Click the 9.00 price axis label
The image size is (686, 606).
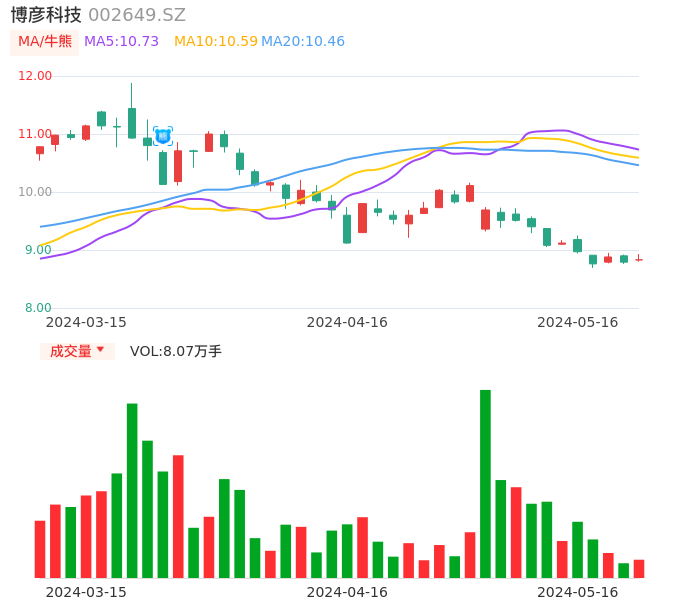coord(38,250)
